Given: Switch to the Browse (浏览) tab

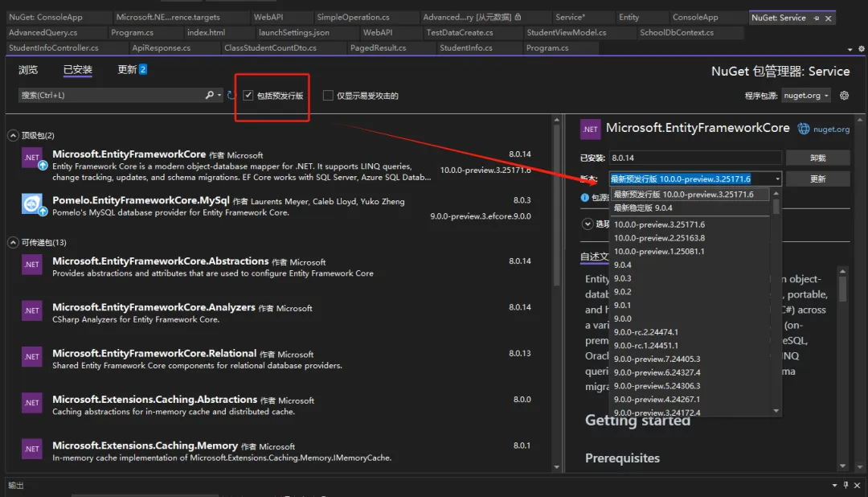Looking at the screenshot, I should coord(28,70).
